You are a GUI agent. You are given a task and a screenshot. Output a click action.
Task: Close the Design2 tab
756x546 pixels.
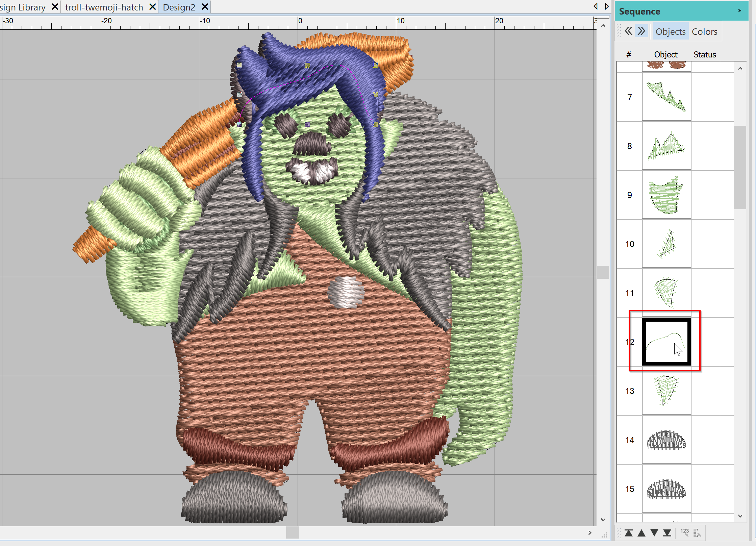click(205, 7)
